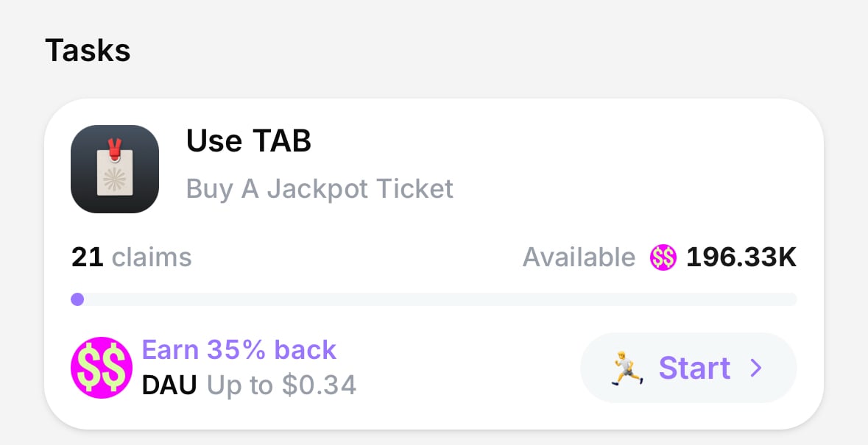
Task: Click the purple progress bar dot
Action: [x=77, y=299]
